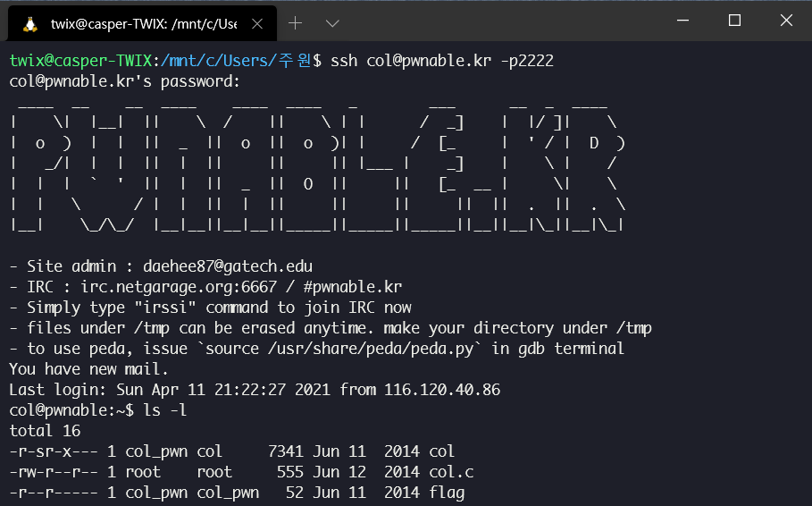Expand the new tab profile dropdown
The height and width of the screenshot is (506, 812).
click(332, 23)
